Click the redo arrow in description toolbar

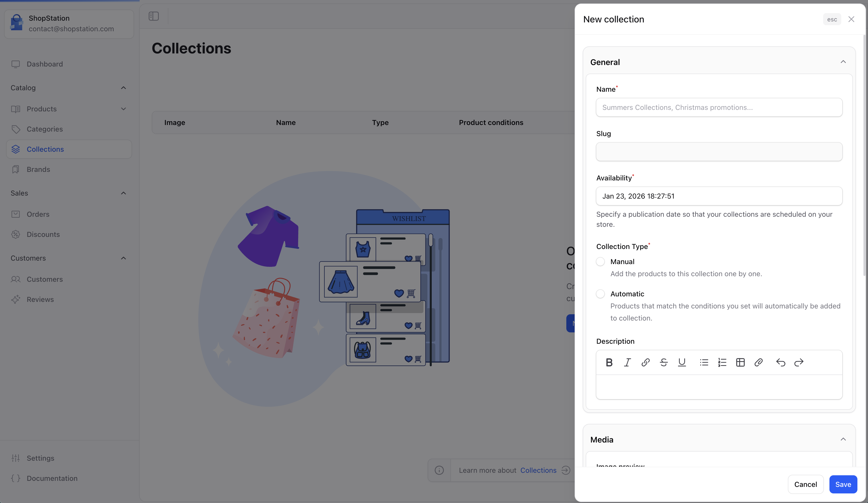[799, 362]
